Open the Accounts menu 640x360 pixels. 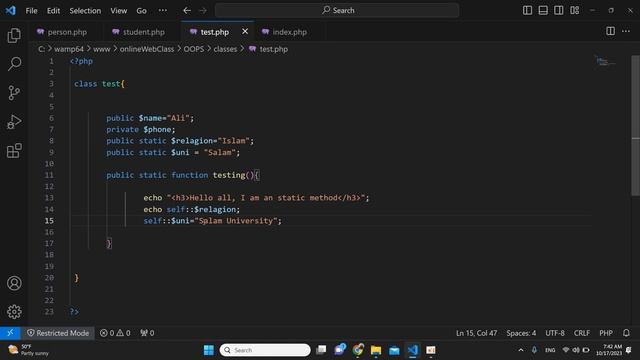tap(14, 283)
